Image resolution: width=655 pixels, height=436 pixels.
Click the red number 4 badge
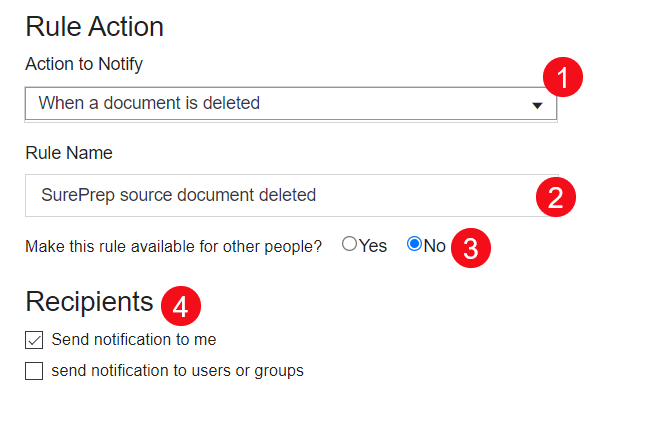tap(180, 305)
